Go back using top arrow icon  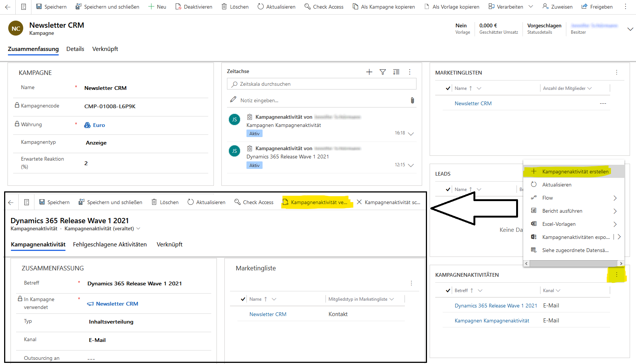(x=7, y=7)
